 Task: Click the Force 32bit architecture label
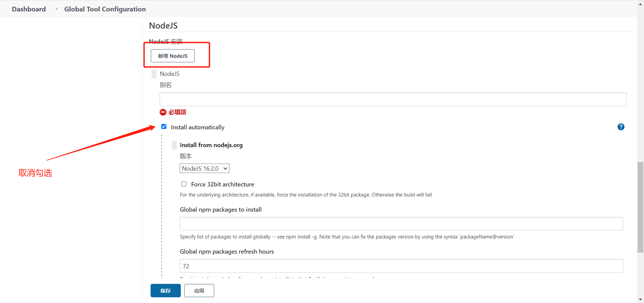click(x=223, y=184)
